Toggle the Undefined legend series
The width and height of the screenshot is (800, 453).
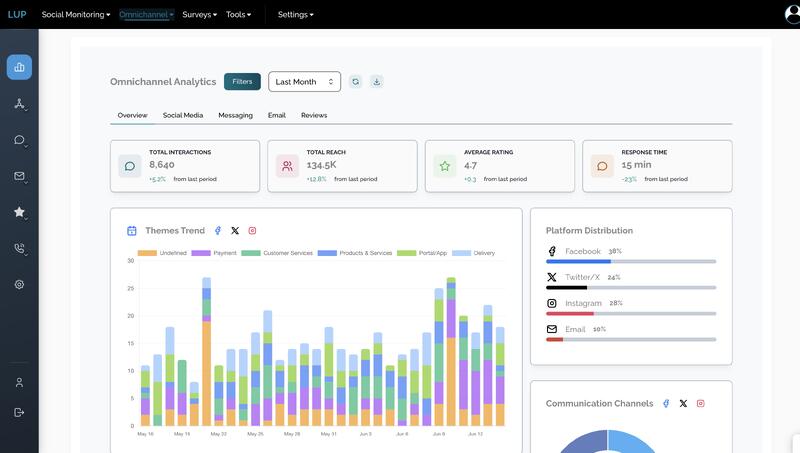tap(162, 253)
